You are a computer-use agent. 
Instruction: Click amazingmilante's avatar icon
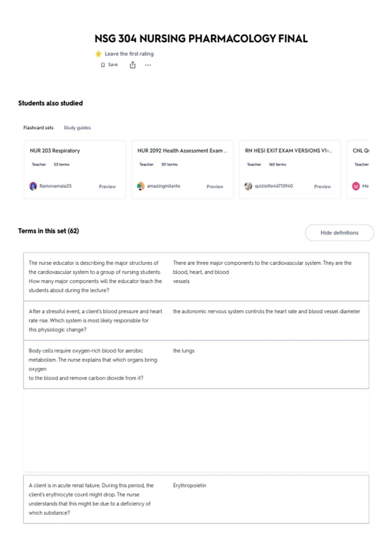tap(140, 186)
